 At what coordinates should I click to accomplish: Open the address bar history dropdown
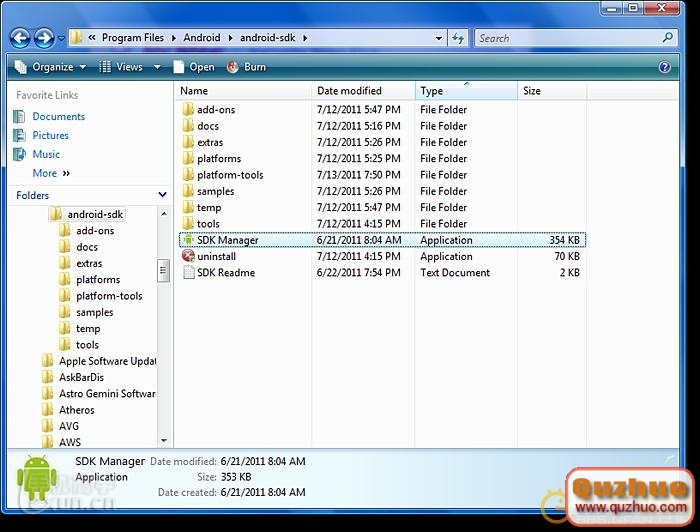438,38
